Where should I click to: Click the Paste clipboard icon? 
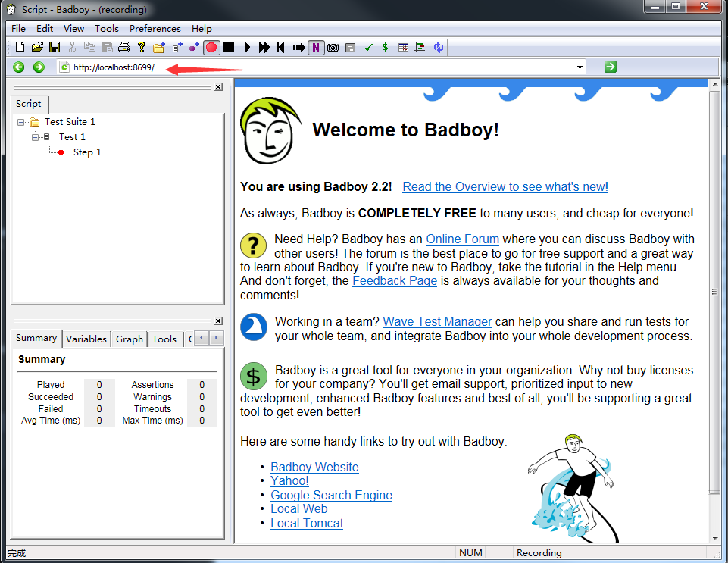click(107, 47)
